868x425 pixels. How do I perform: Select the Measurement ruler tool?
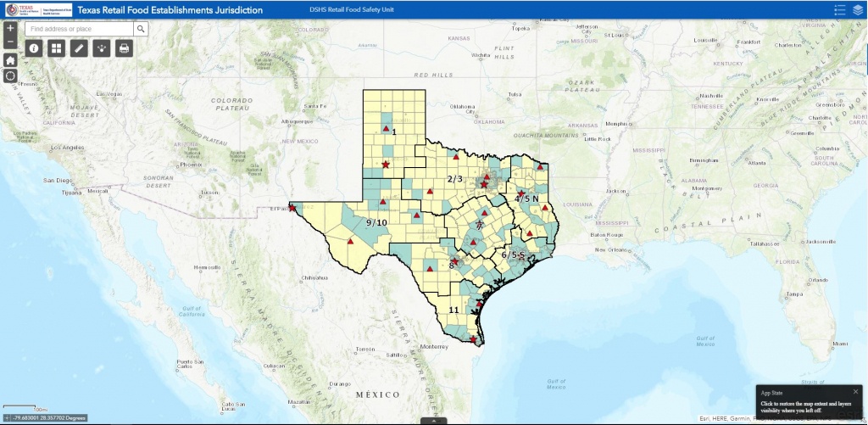79,48
